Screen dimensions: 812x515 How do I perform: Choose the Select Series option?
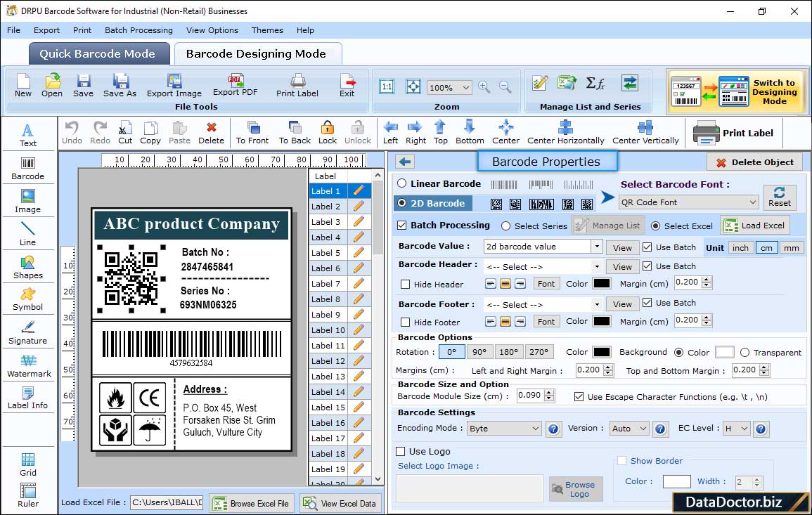tap(506, 226)
